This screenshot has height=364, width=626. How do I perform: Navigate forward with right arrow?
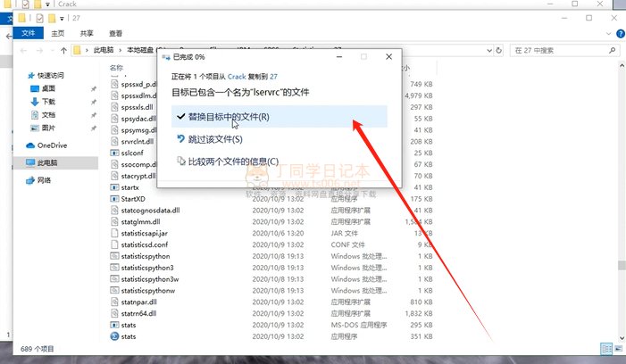point(39,50)
